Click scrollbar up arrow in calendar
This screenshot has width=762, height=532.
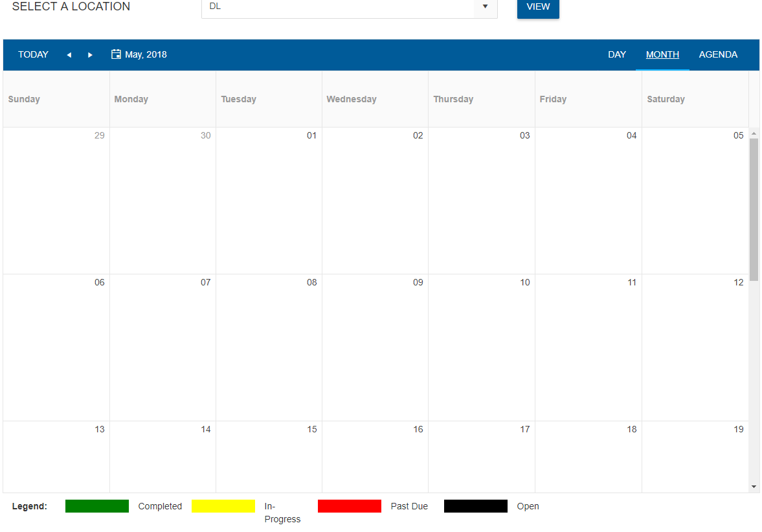[x=754, y=133]
